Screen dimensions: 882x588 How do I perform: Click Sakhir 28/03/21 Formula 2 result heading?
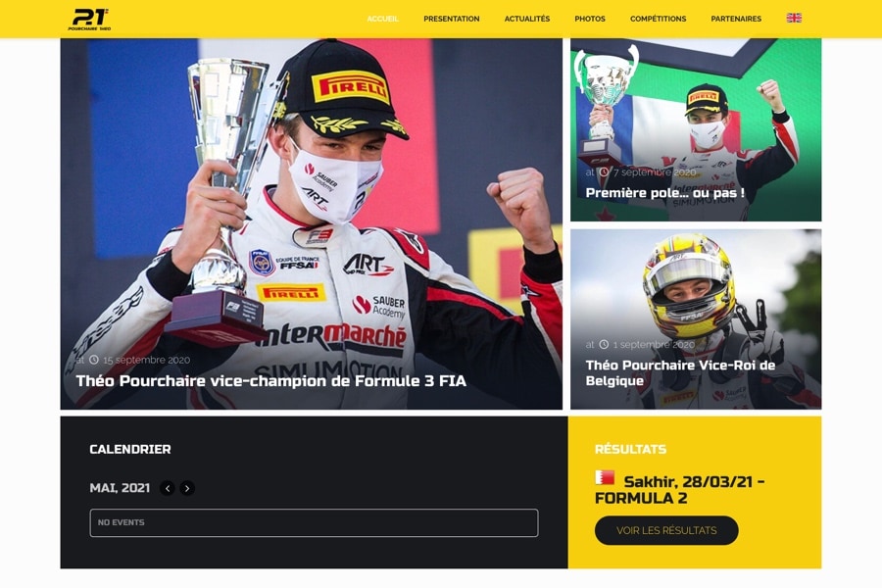click(x=679, y=490)
